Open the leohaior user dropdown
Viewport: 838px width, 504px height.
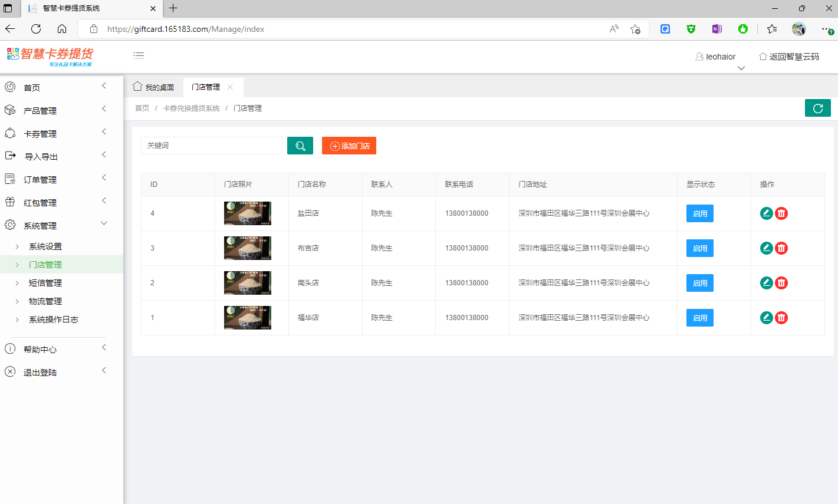(x=716, y=57)
